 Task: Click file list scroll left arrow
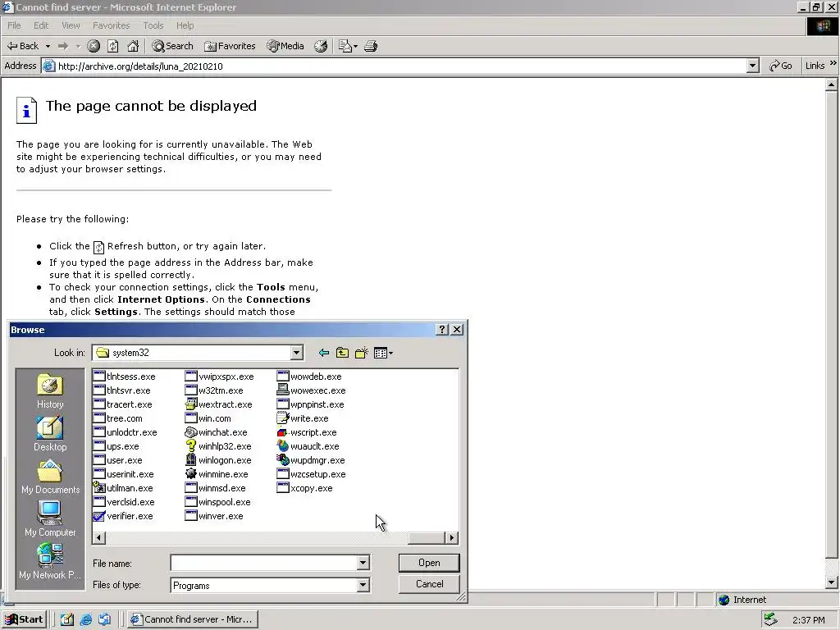(x=98, y=537)
